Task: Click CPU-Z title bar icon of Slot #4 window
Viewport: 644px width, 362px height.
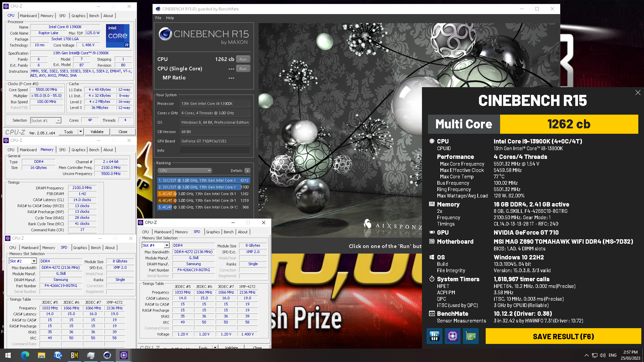Action: tap(141, 223)
